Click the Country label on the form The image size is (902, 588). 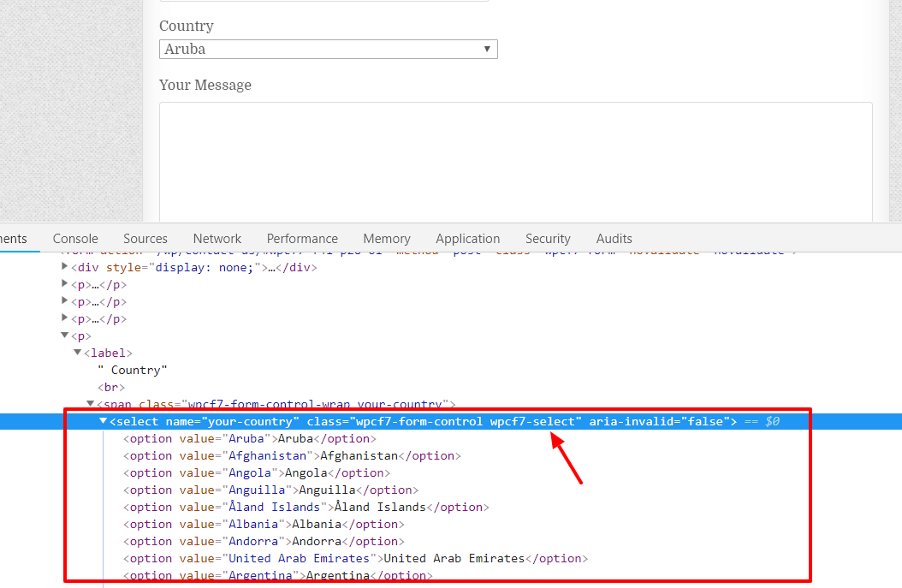pyautogui.click(x=187, y=26)
